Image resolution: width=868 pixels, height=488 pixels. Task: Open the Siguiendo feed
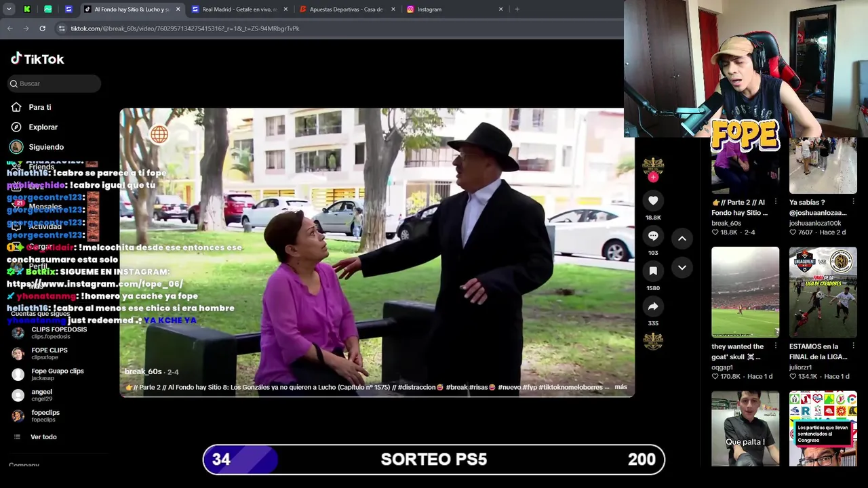(x=46, y=146)
